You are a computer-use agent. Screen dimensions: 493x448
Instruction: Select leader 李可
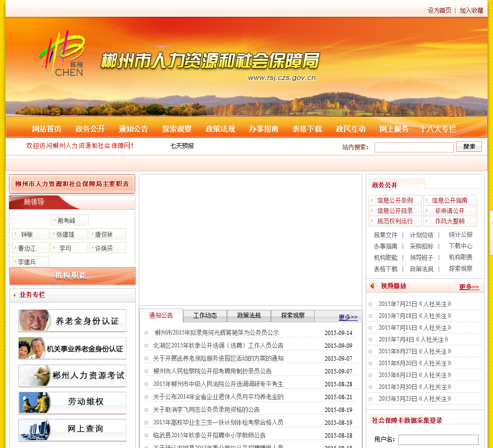point(69,248)
